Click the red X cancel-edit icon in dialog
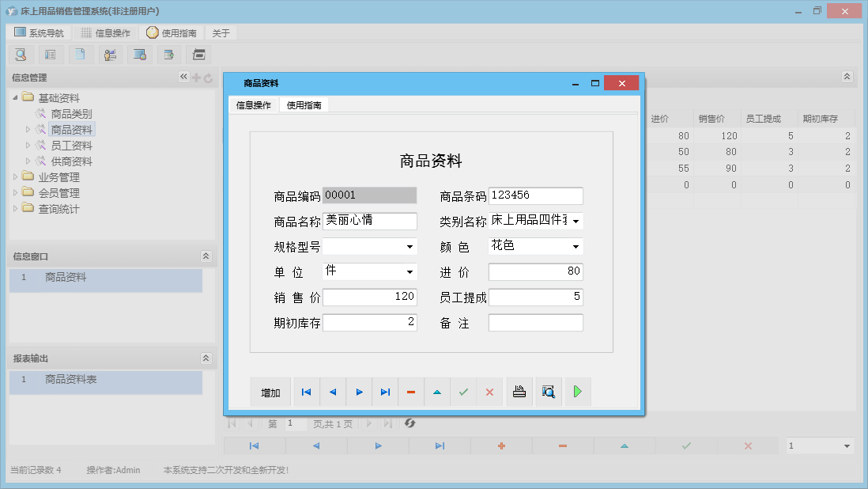Screen dimensions: 868x489 [x=489, y=392]
